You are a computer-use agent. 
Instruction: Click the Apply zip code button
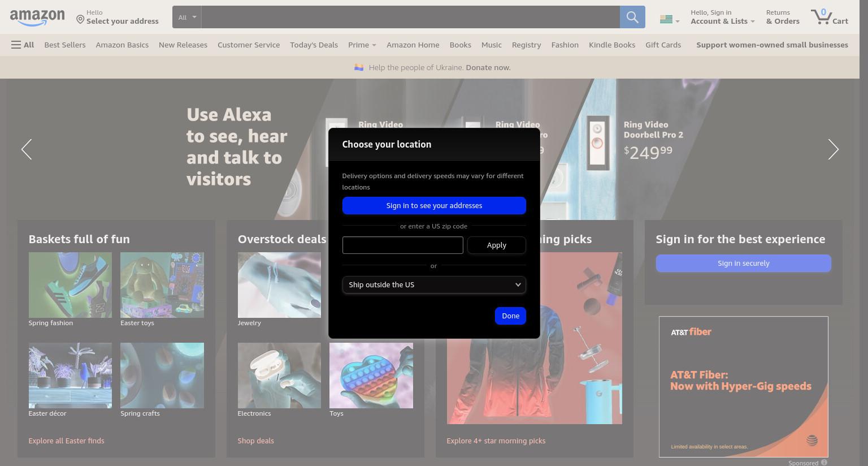[x=497, y=245]
